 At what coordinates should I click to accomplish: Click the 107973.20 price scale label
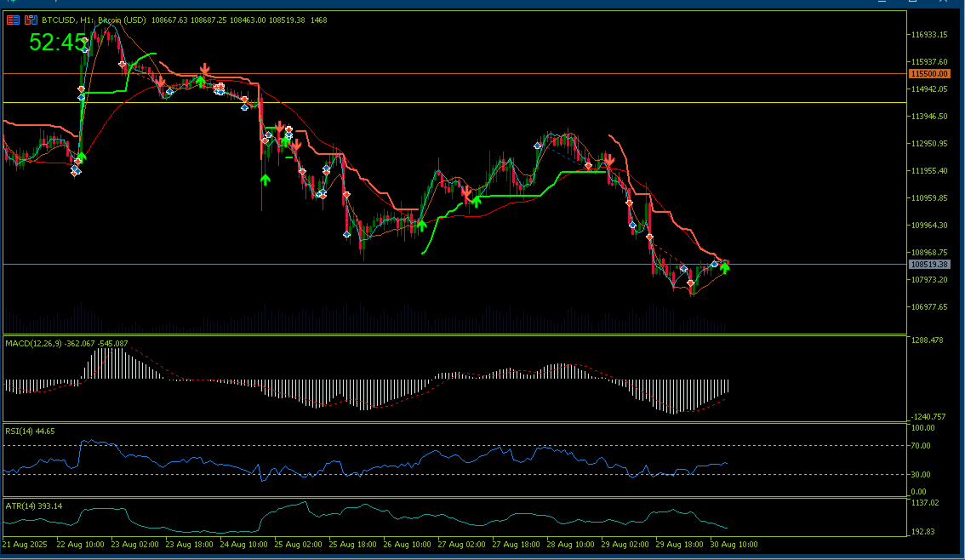(929, 279)
